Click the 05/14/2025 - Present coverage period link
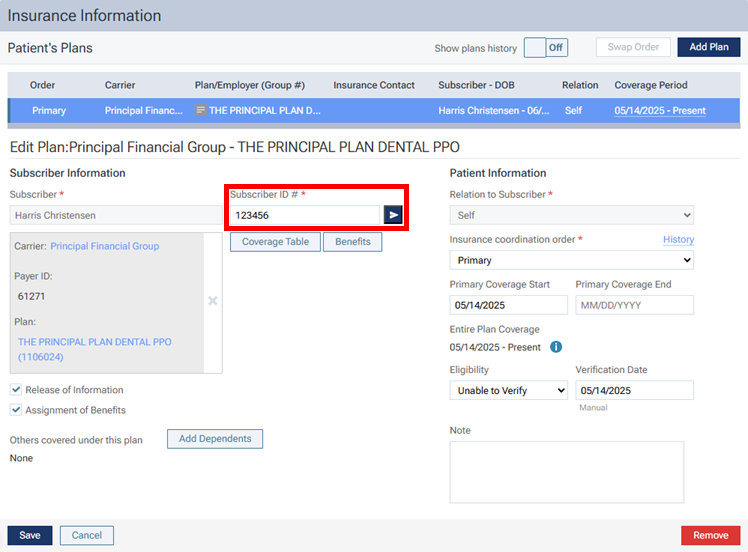 coord(660,111)
